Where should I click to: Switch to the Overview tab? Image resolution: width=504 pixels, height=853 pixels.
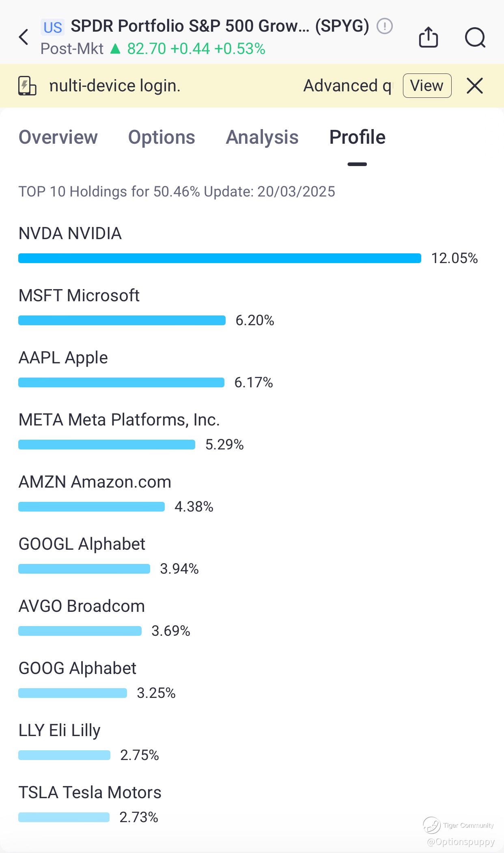click(x=58, y=137)
